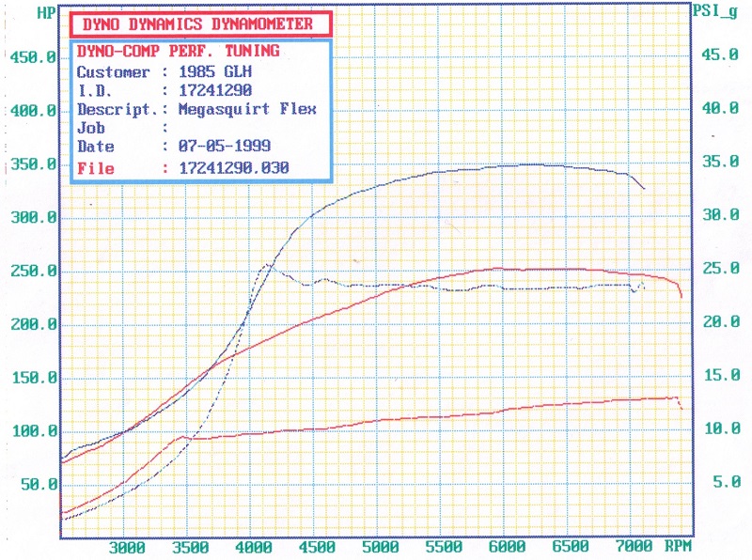Click the HP axis label at top left
The height and width of the screenshot is (560, 752).
(19, 11)
